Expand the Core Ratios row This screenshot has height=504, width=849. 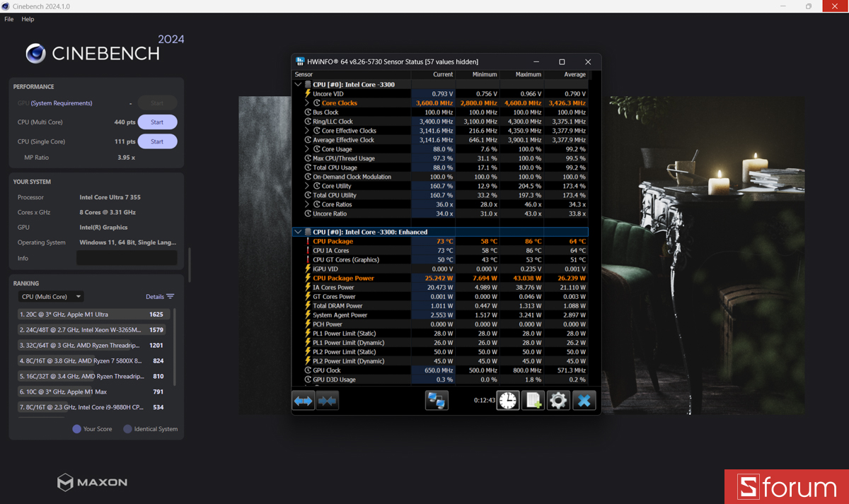(x=307, y=204)
